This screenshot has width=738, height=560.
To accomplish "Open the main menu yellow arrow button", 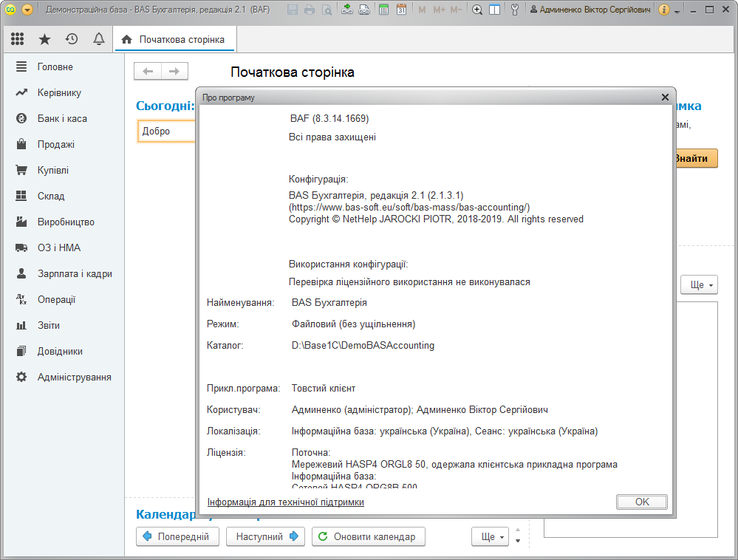I will pyautogui.click(x=27, y=10).
